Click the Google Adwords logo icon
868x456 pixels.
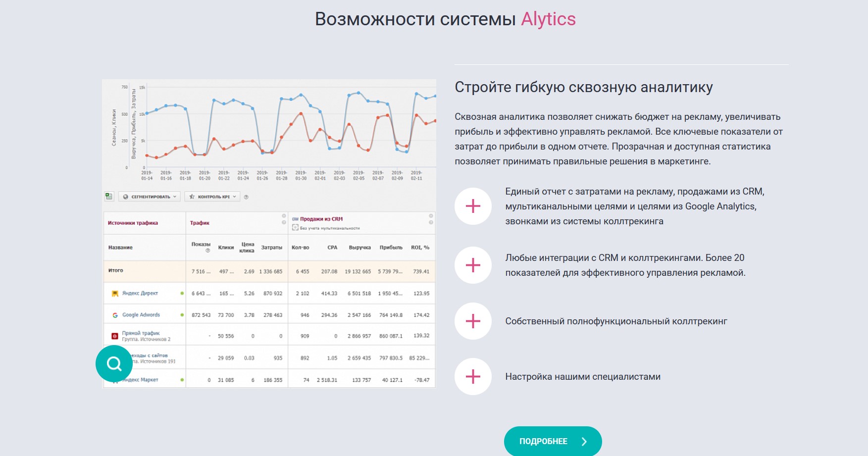pos(115,315)
